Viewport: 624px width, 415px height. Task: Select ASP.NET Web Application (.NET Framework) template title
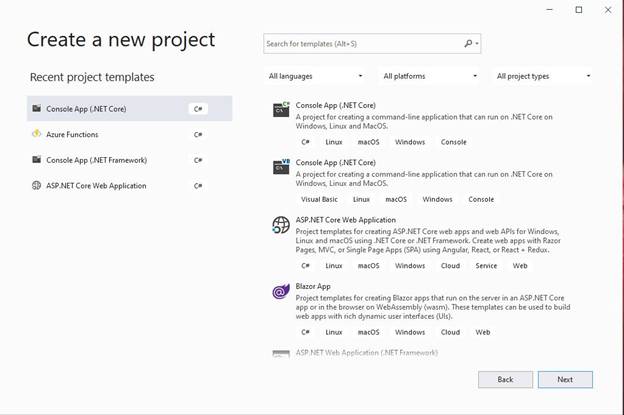coord(367,353)
